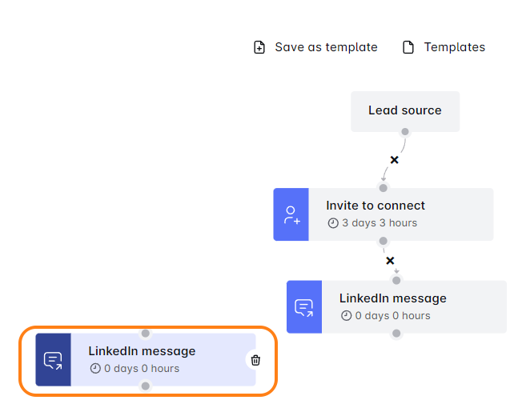
Task: Select the Invite to connect step title
Action: (375, 206)
